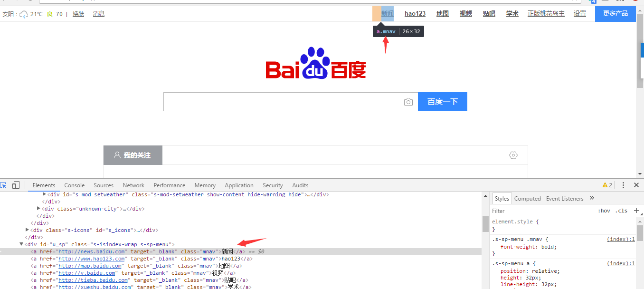This screenshot has height=289, width=644.
Task: Click the yellow warning count icon
Action: coord(607,185)
